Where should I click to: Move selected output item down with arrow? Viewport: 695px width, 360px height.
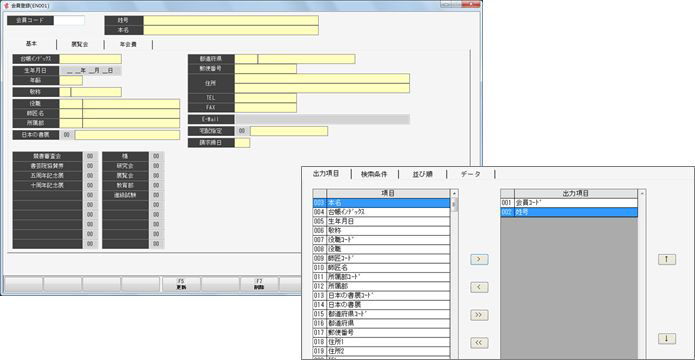(667, 339)
